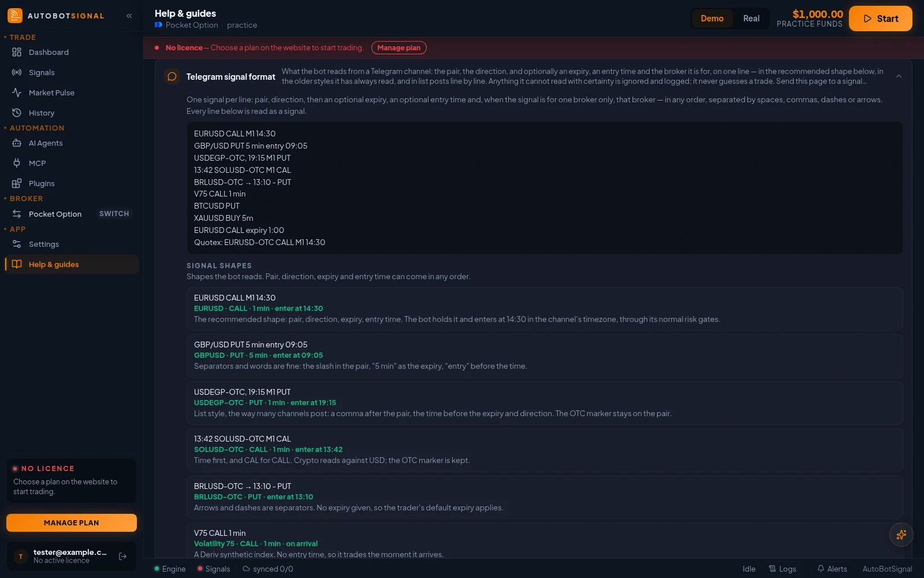Click the Telegram chat bubble icon
The height and width of the screenshot is (578, 924).
coord(172,76)
